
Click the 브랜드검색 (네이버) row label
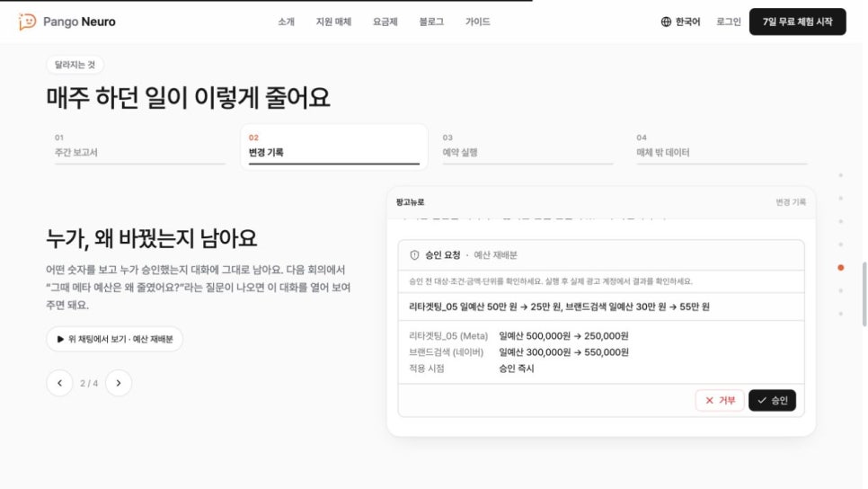coord(447,352)
